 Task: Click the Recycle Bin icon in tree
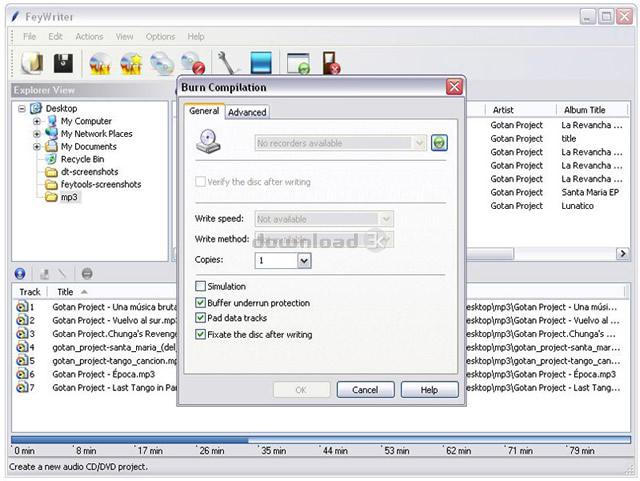click(51, 159)
